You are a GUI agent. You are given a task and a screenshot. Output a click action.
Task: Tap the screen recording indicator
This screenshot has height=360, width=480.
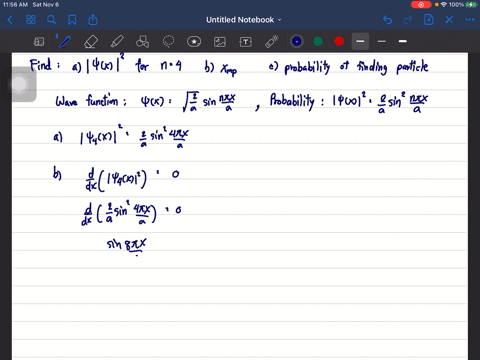click(421, 5)
